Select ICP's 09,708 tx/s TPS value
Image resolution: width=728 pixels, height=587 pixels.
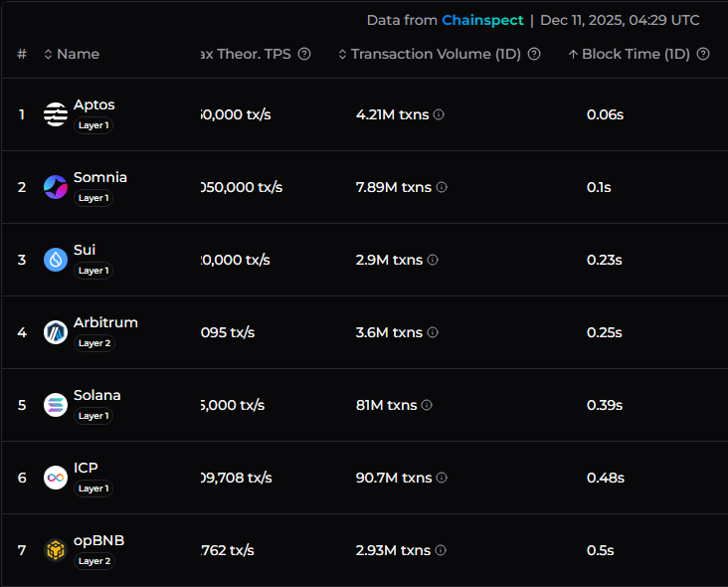coord(237,478)
